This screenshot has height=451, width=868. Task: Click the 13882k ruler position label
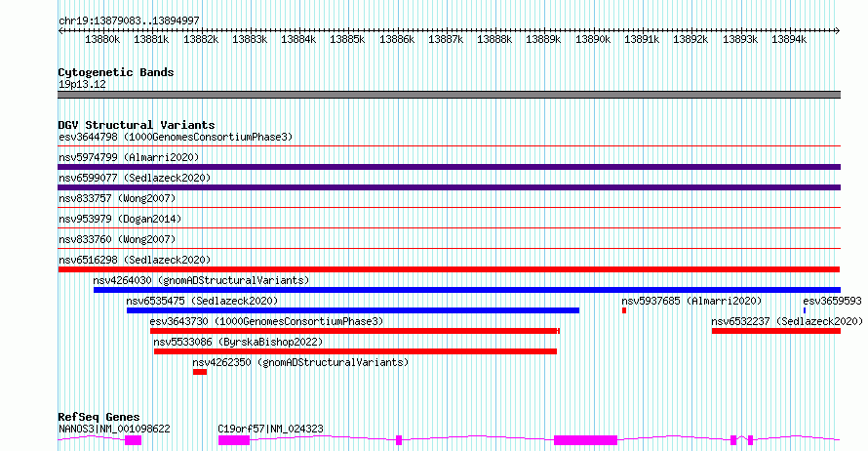200,39
